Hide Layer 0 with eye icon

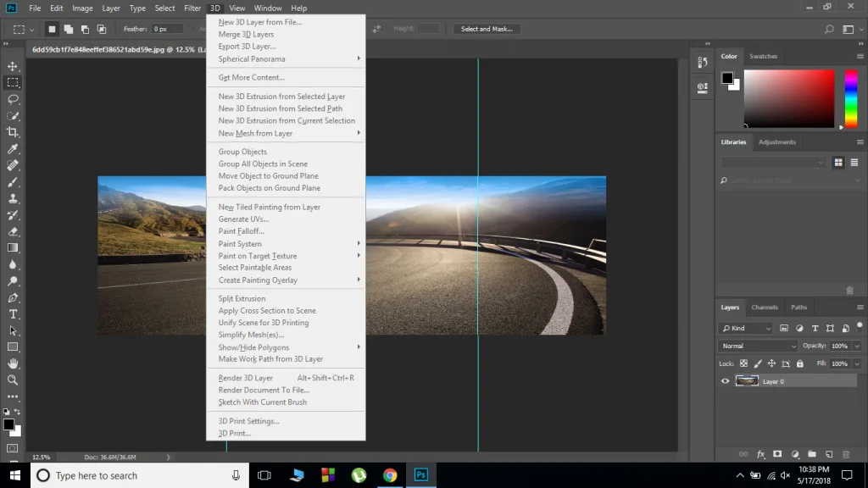tap(725, 381)
